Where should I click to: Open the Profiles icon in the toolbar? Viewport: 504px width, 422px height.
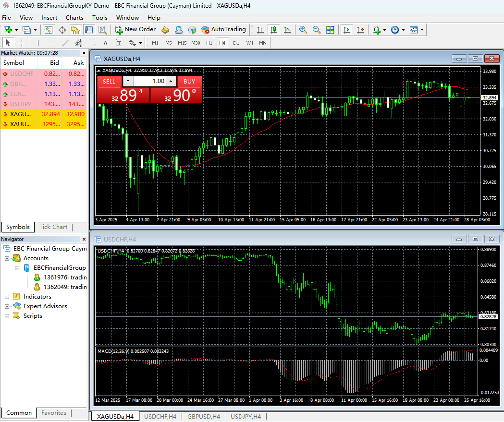26,30
